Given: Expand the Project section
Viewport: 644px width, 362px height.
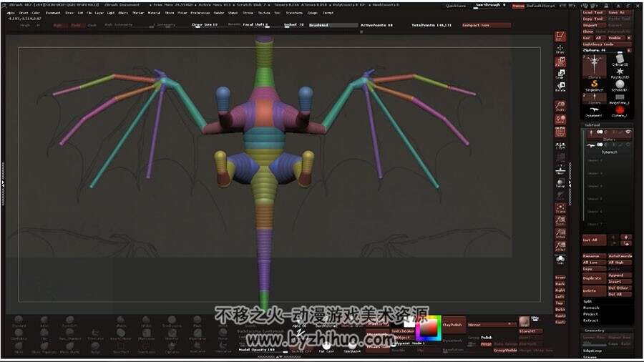Looking at the screenshot, I should pyautogui.click(x=591, y=314).
